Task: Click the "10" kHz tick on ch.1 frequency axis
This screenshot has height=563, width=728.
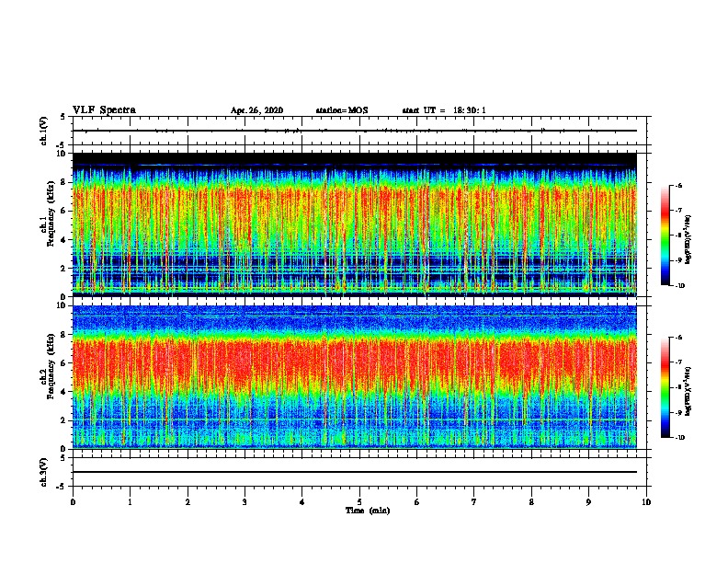Action: tap(63, 154)
